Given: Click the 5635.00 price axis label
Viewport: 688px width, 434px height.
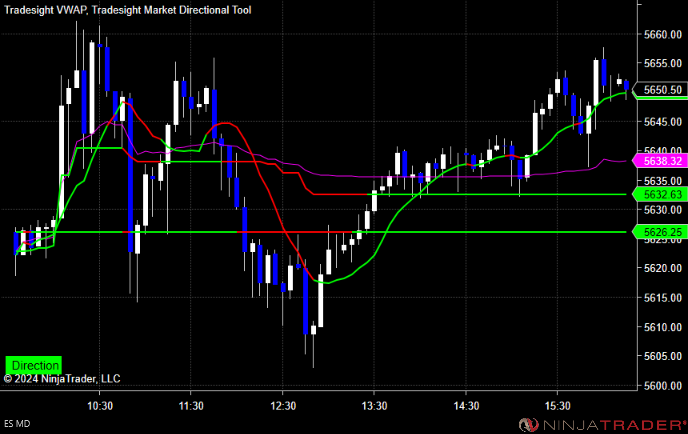Looking at the screenshot, I should [663, 180].
